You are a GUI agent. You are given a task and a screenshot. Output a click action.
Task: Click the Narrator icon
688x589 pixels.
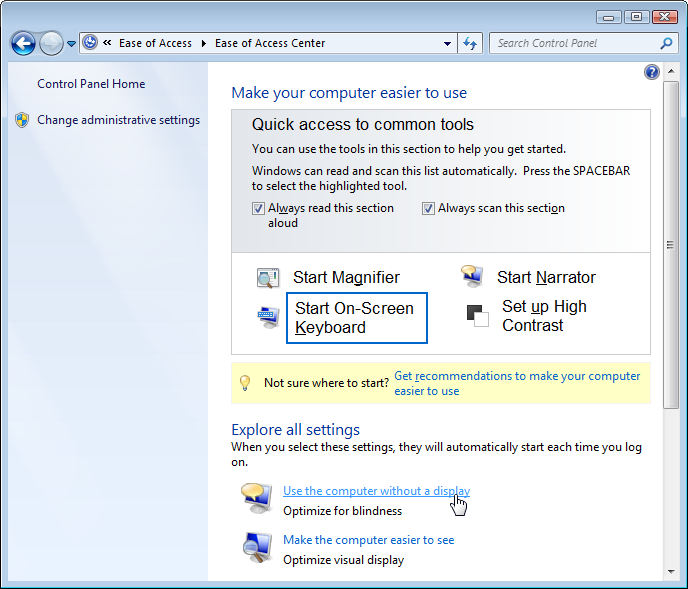click(472, 276)
